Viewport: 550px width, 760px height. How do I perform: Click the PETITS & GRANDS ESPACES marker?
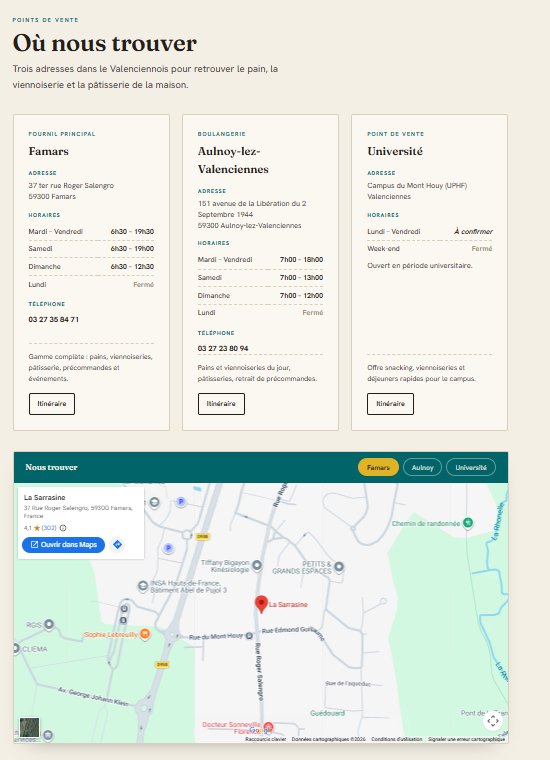pos(339,566)
